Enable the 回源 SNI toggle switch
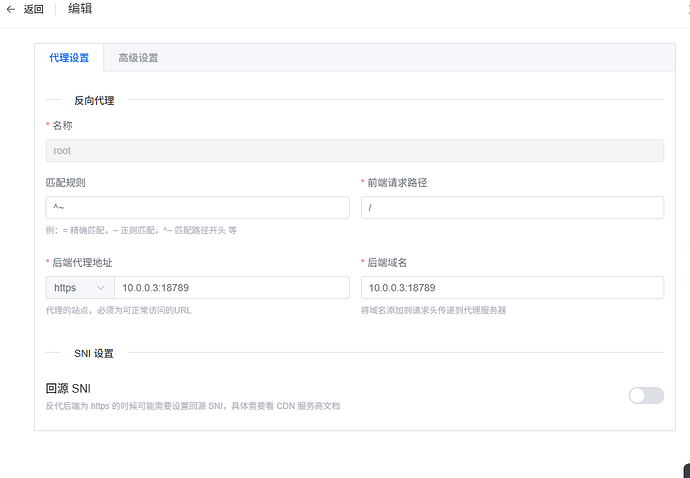 point(645,395)
